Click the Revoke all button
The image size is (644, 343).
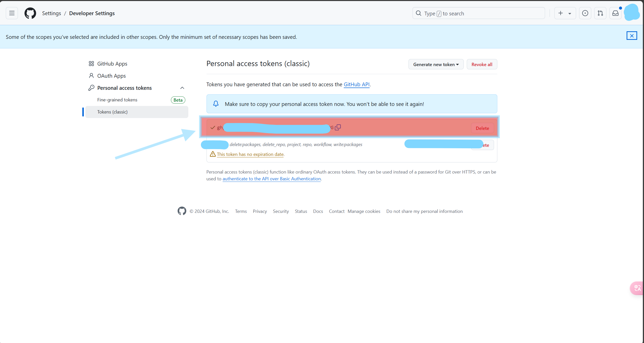pyautogui.click(x=482, y=64)
